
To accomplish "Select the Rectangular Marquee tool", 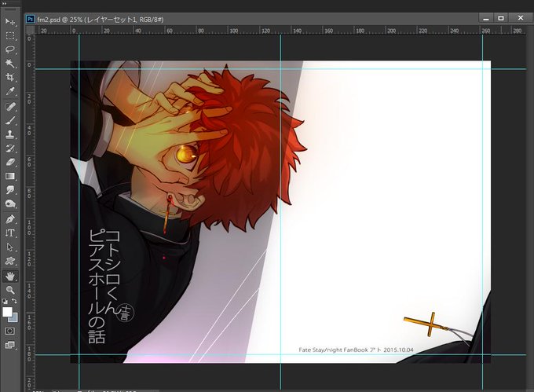I will pos(10,36).
